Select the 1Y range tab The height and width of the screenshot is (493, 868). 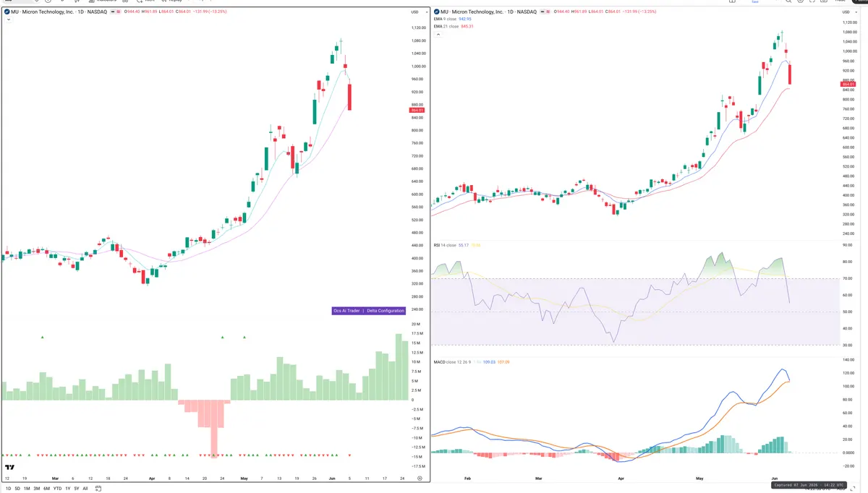(x=68, y=488)
